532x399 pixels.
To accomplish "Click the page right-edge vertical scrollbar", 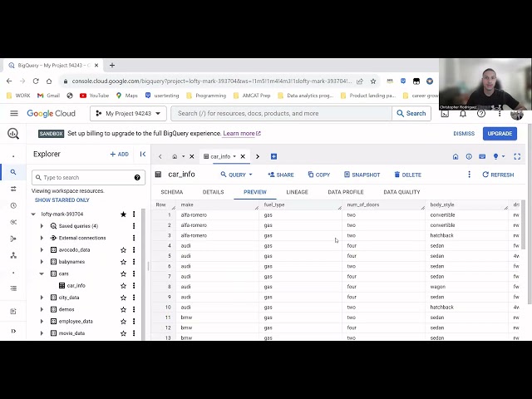I will point(530,214).
